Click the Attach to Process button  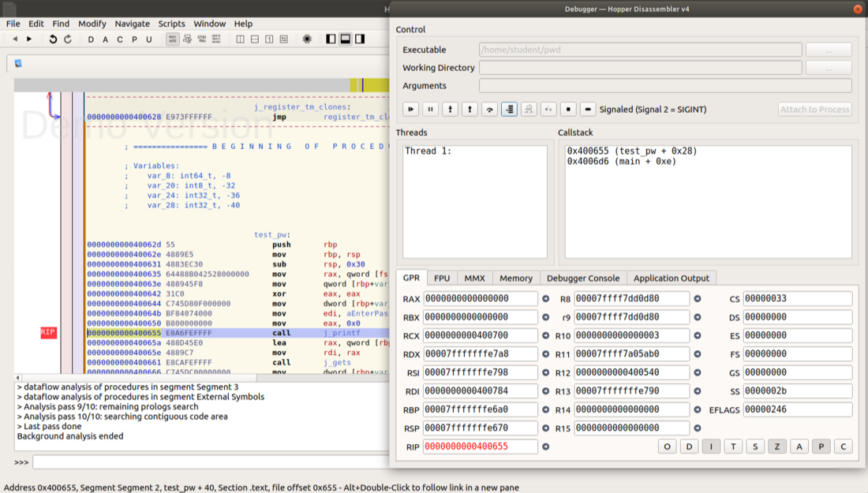(814, 110)
